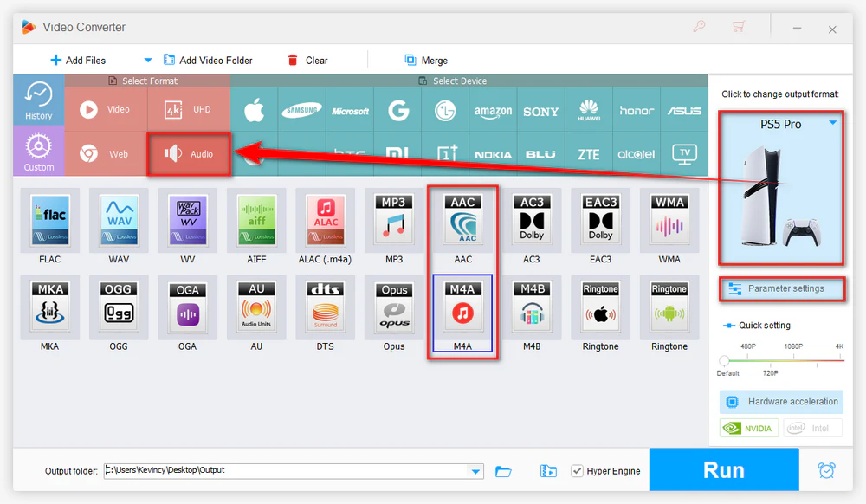Click Add Files
866x504 pixels.
tap(79, 60)
